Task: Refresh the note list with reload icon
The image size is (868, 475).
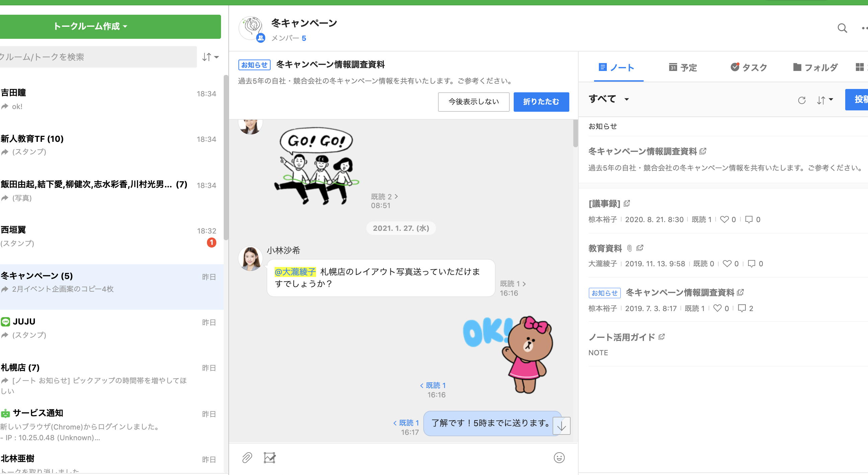Action: click(802, 100)
